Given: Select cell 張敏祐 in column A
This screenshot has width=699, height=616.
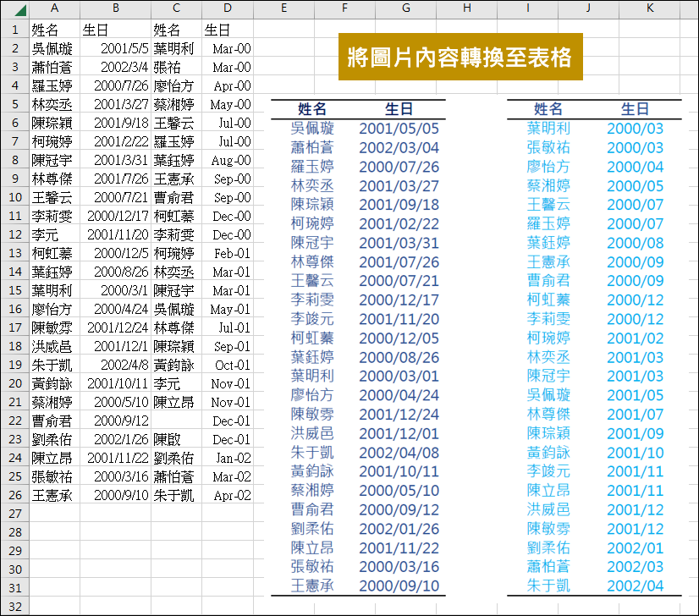Looking at the screenshot, I should pyautogui.click(x=54, y=476).
